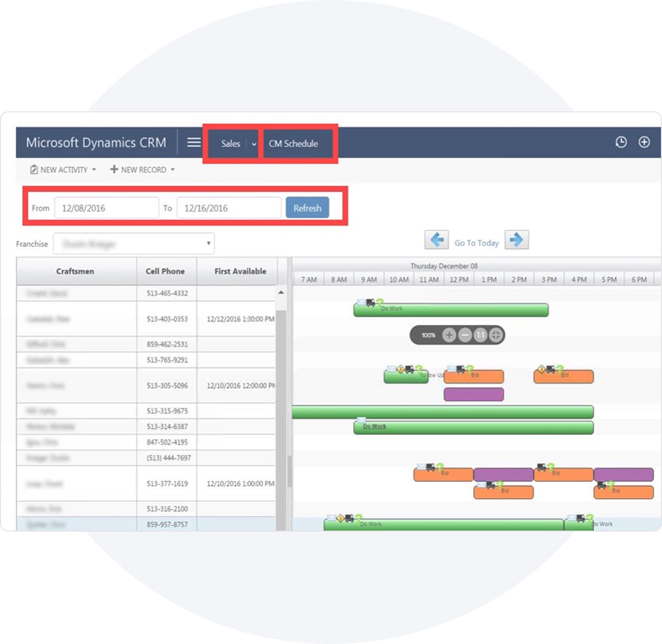
Task: Click the craftsmen list scroll up arrow
Action: [x=281, y=292]
